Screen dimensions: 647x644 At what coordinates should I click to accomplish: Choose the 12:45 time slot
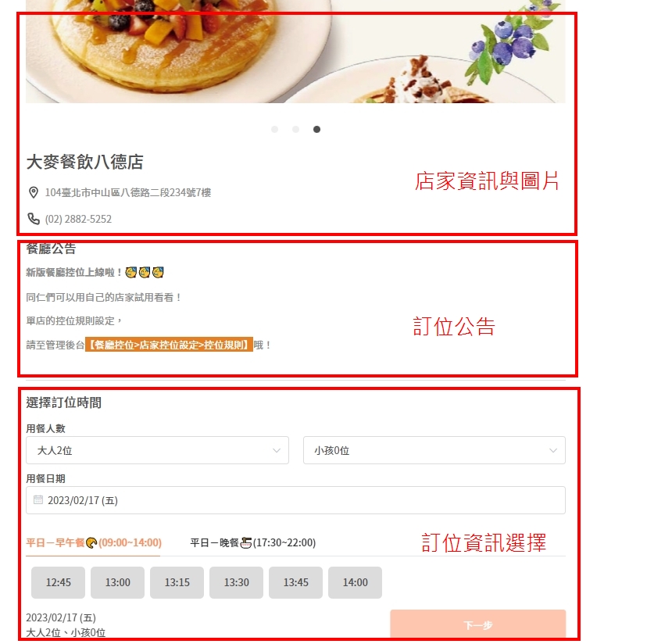click(58, 582)
